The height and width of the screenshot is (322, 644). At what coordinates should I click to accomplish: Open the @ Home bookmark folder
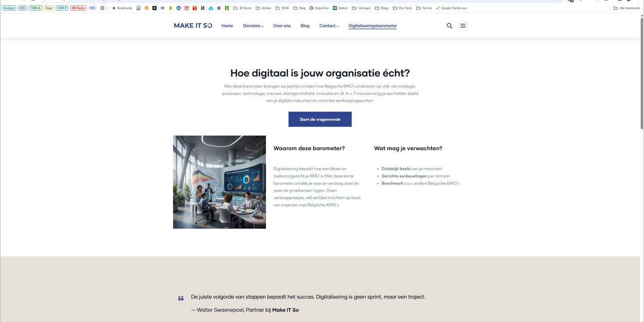click(242, 8)
